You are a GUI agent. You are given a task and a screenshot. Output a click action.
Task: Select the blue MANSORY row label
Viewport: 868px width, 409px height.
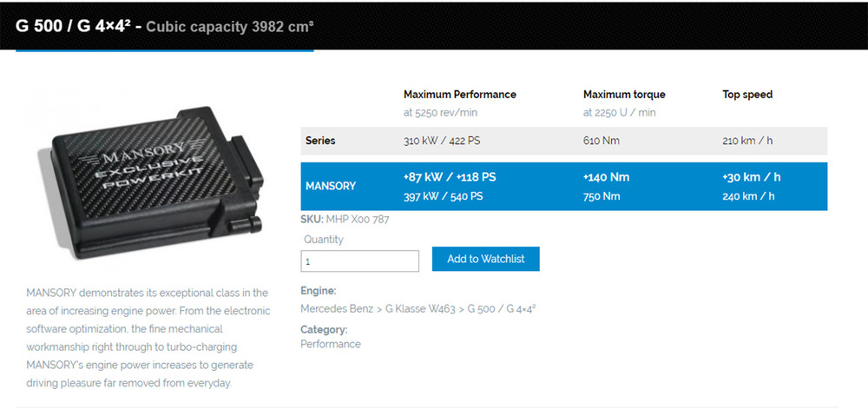tap(331, 186)
